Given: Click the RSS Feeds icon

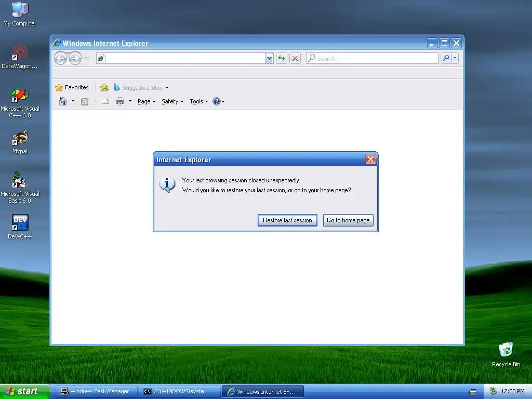Looking at the screenshot, I should 85,101.
